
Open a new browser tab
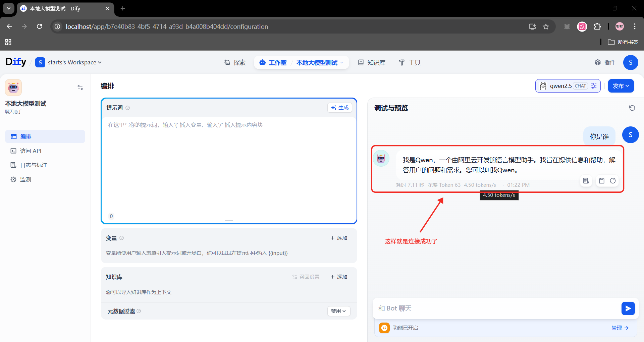tap(123, 8)
